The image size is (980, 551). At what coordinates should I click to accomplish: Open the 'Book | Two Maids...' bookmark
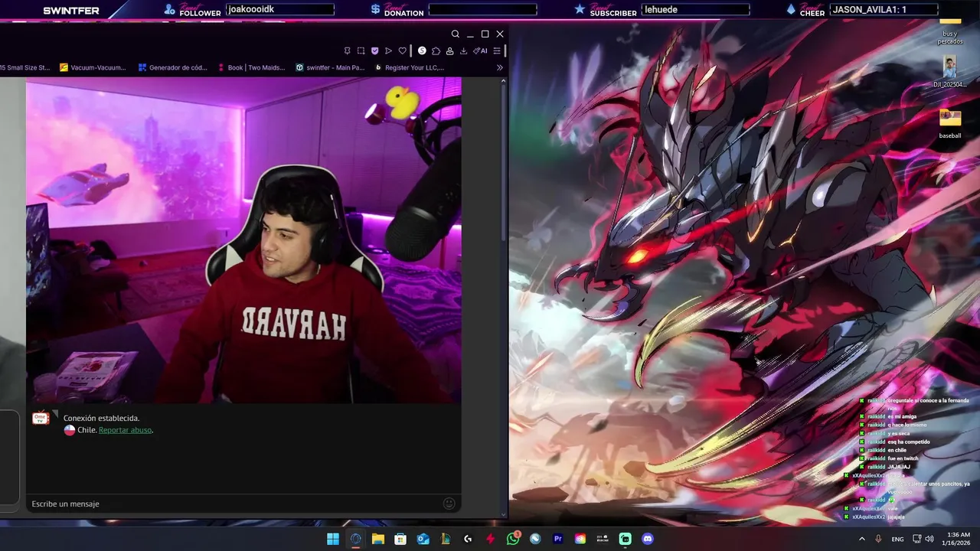251,67
